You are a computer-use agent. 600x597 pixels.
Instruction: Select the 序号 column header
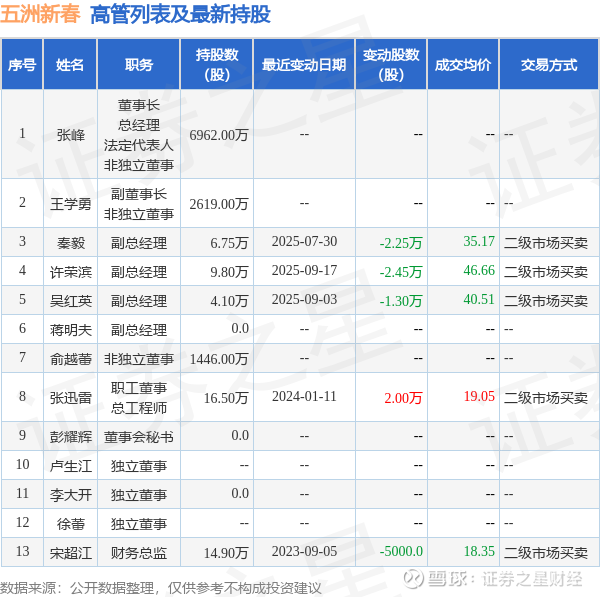click(x=22, y=64)
